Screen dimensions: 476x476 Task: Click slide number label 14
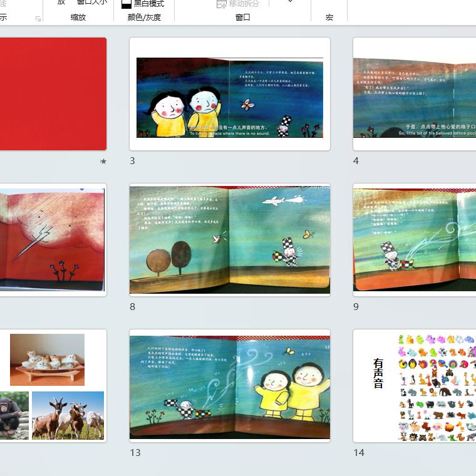[359, 453]
